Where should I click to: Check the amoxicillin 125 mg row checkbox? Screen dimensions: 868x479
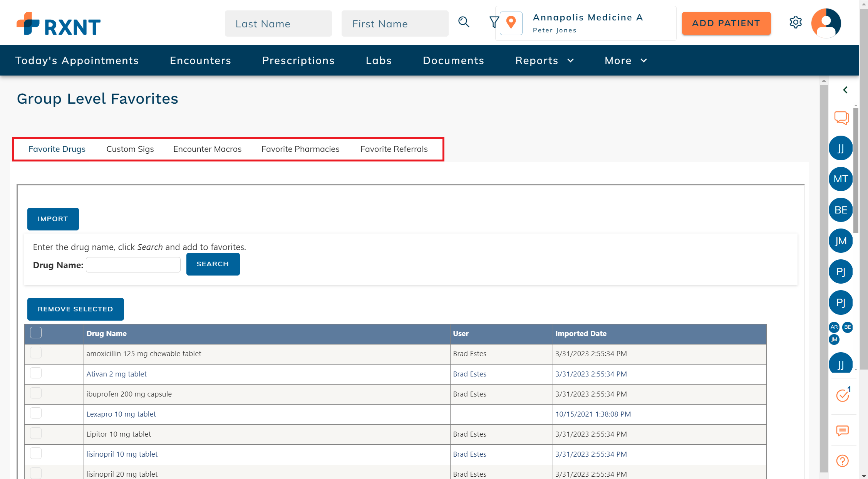click(36, 353)
